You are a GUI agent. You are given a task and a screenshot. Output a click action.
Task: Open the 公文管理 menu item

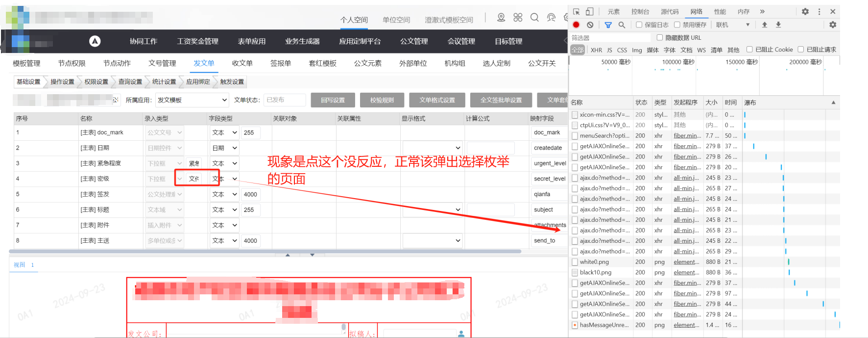[414, 41]
